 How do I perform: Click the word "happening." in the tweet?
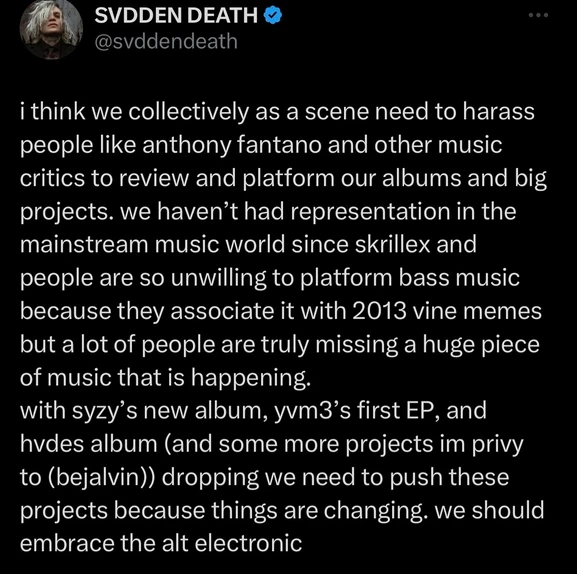(x=251, y=378)
